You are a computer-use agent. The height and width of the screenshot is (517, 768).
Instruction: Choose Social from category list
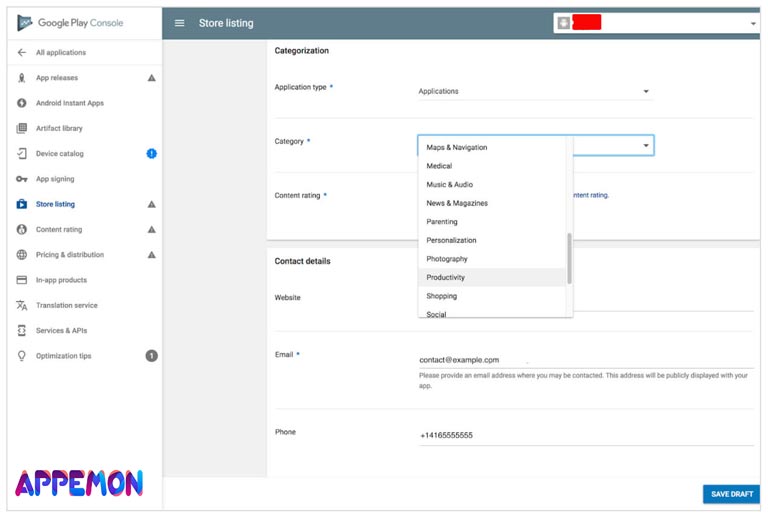point(492,312)
